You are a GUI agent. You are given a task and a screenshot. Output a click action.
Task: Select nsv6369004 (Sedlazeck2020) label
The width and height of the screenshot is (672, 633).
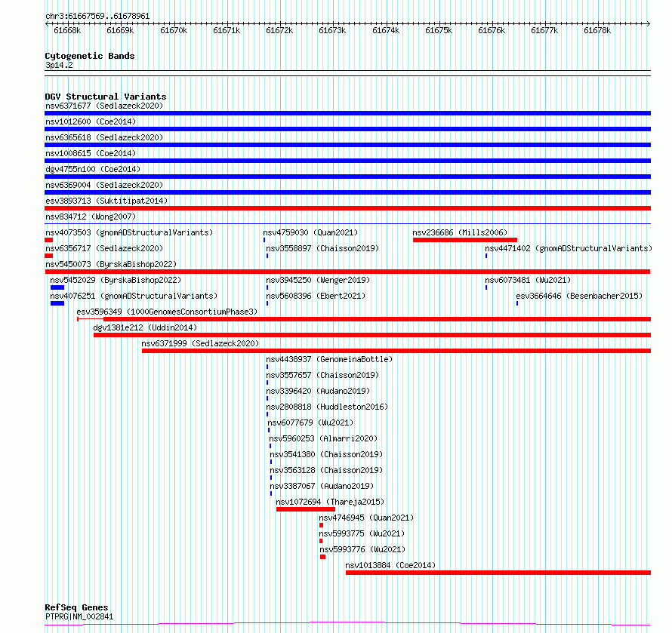coord(104,185)
